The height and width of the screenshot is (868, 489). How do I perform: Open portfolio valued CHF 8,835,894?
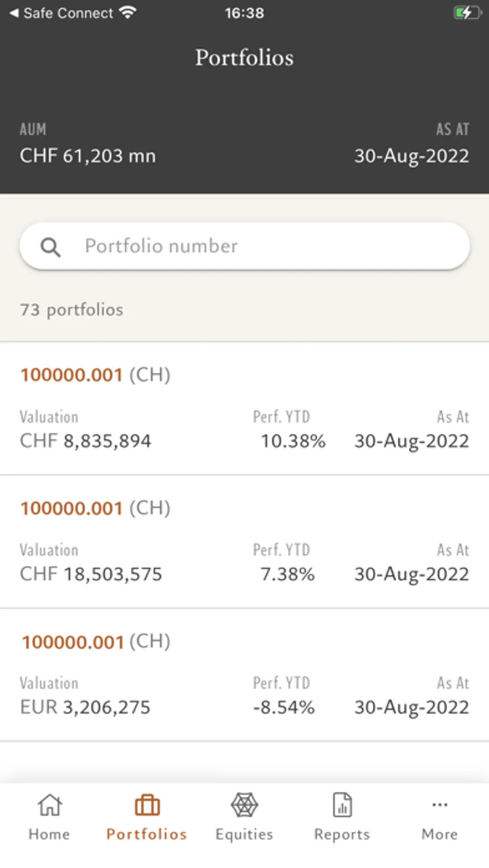(x=244, y=408)
